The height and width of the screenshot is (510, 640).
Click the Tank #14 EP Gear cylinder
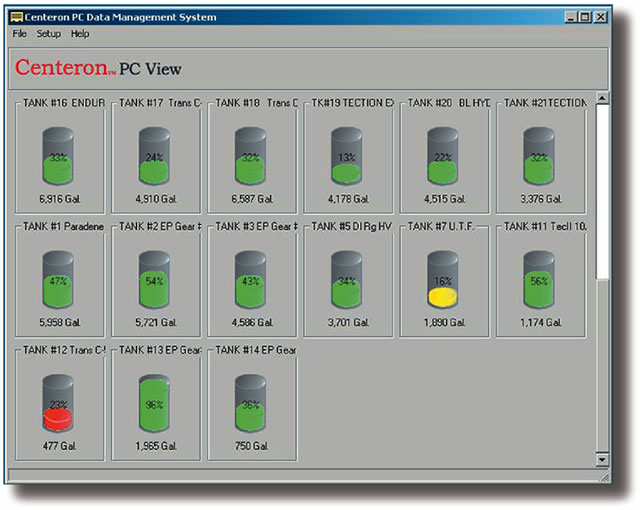251,403
